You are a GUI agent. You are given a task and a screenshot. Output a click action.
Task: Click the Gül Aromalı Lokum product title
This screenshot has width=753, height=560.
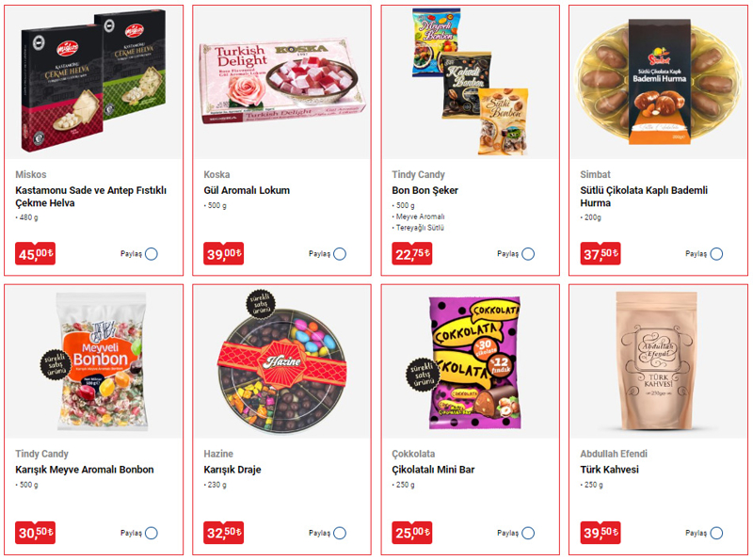247,190
